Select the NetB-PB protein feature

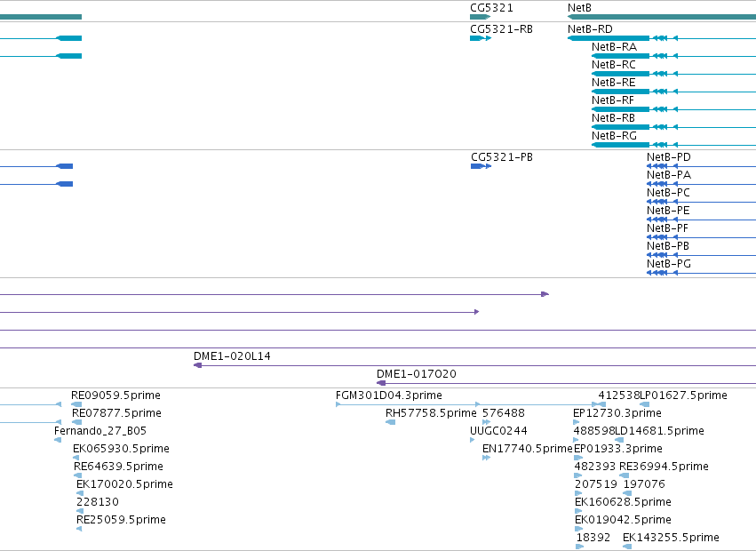(x=668, y=246)
